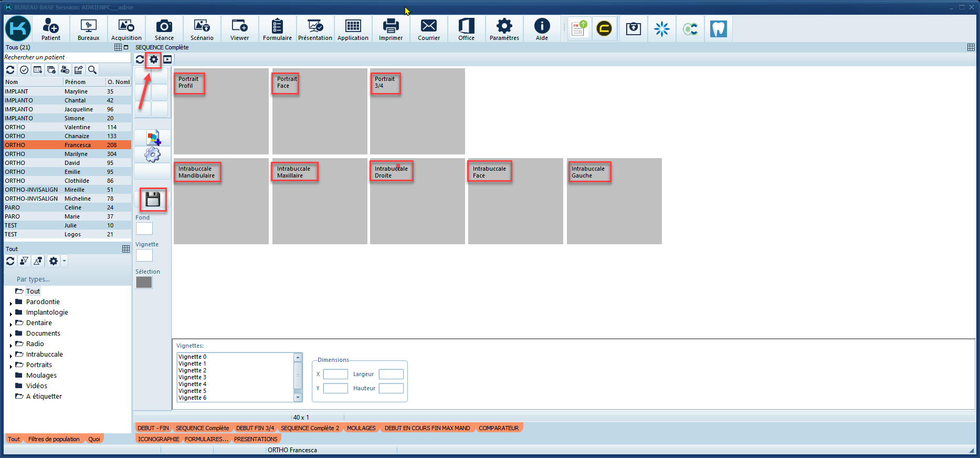Click the Sélection gray color swatch
Viewport: 980px width, 458px height.
pos(144,283)
